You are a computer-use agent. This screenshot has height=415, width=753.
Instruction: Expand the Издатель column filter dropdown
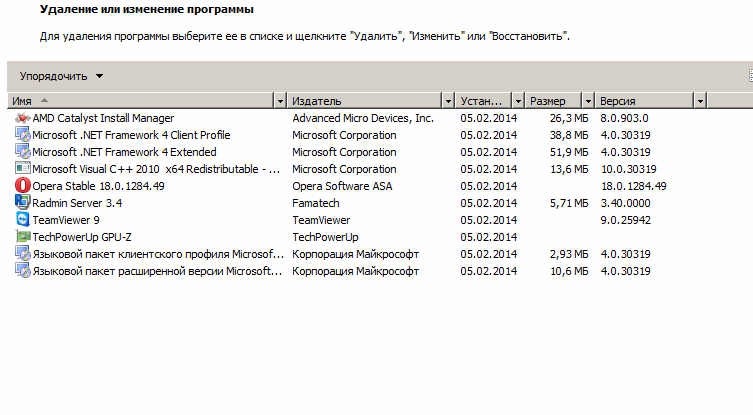point(448,101)
